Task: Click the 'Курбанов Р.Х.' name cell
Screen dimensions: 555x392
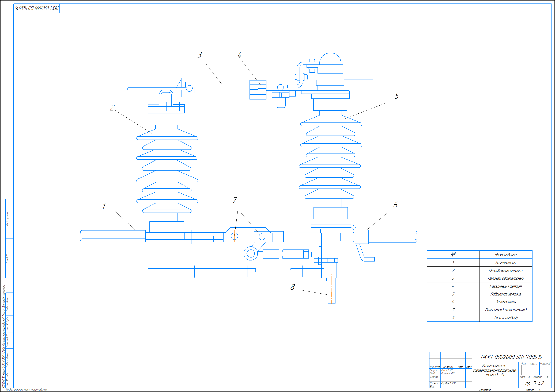Action: 448,383
